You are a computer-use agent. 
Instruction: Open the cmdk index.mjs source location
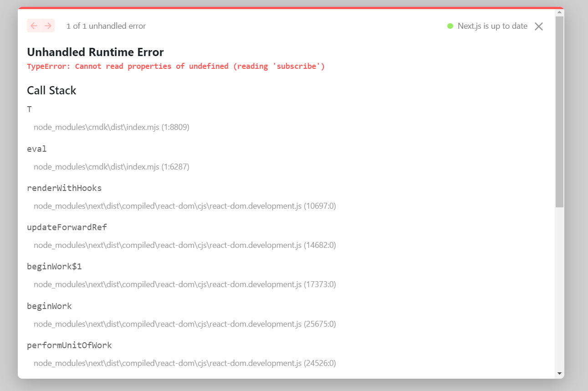(112, 127)
